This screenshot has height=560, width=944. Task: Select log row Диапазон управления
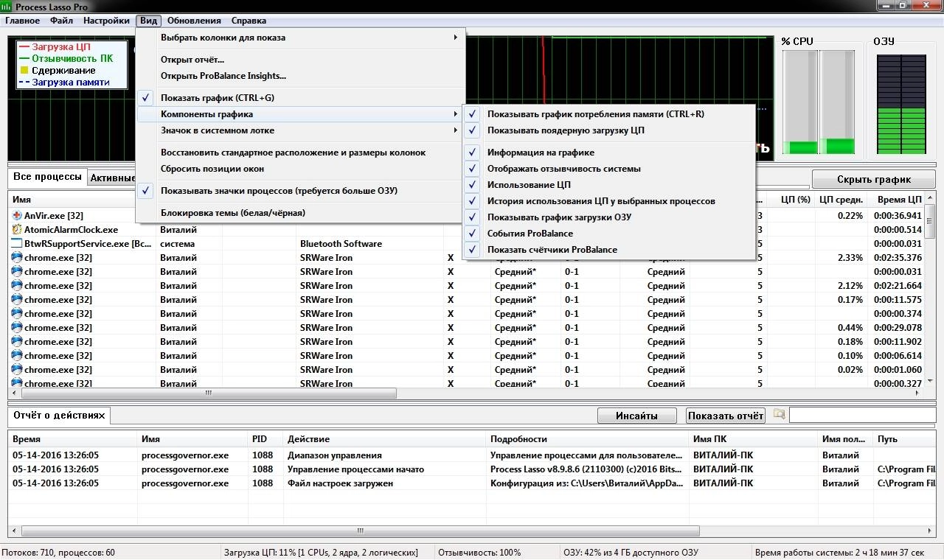(x=472, y=455)
